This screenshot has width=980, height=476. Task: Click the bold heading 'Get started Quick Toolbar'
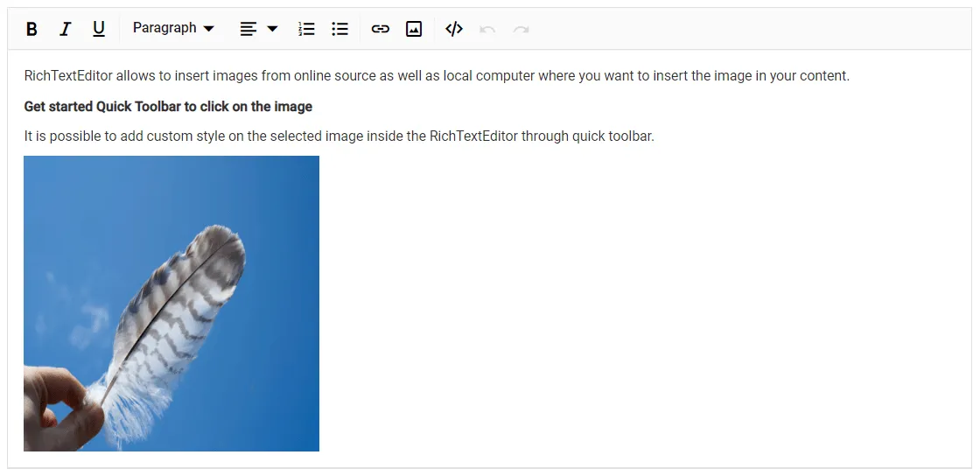[x=168, y=107]
